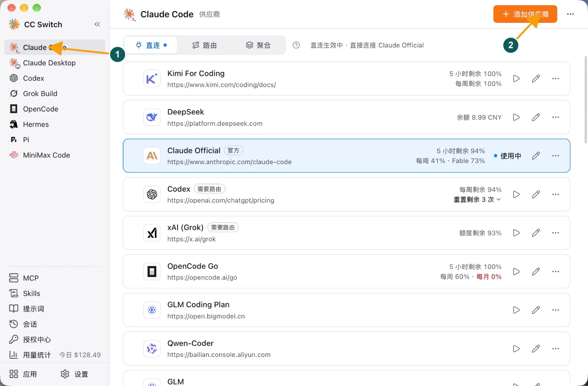Open MiniMax Code in the sidebar
588x386 pixels.
(55, 155)
